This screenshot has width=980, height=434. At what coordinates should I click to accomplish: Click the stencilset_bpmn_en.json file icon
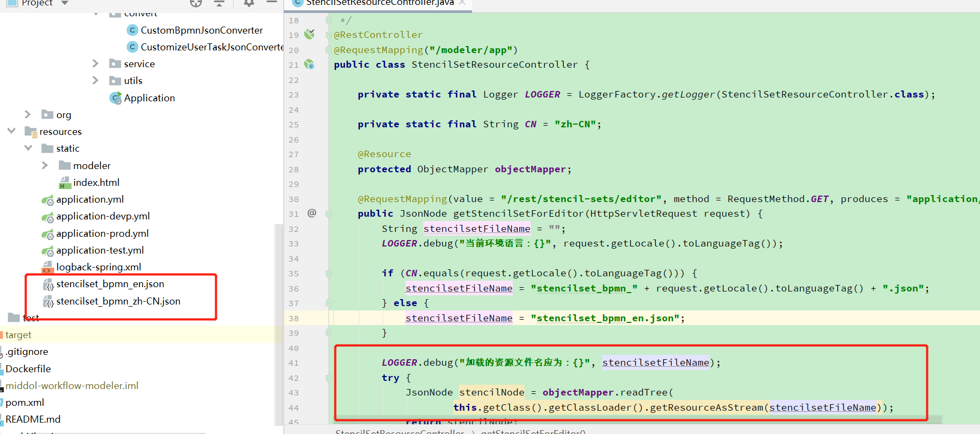click(x=48, y=284)
